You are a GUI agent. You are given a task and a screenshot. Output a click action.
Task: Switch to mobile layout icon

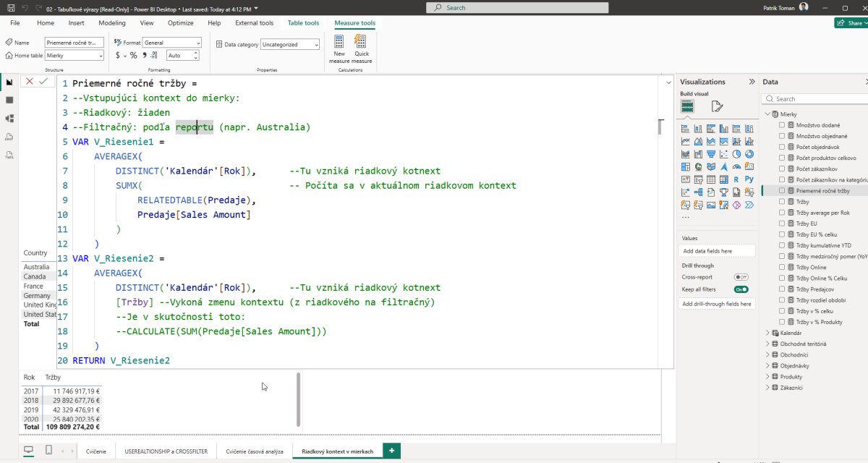48,451
